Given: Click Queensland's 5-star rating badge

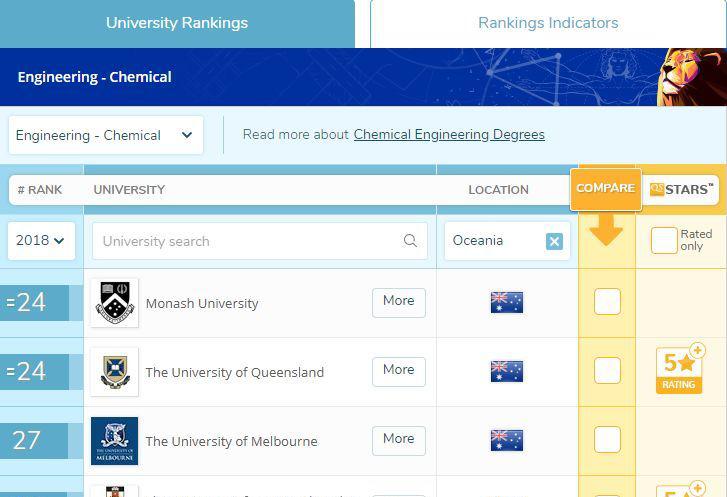Looking at the screenshot, I should (x=679, y=370).
